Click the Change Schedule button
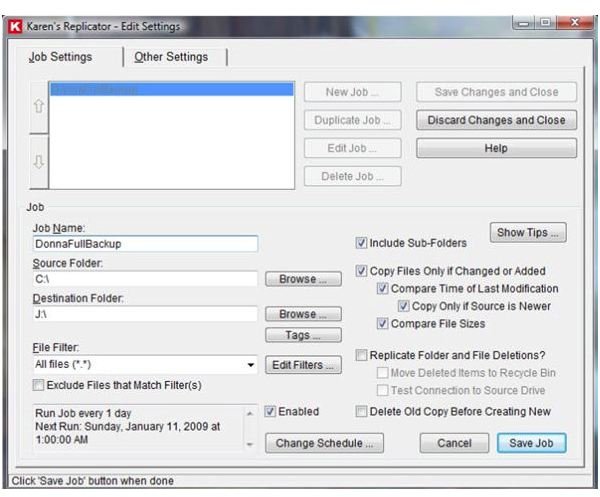Screen dimensions: 600x497 pyautogui.click(x=324, y=443)
